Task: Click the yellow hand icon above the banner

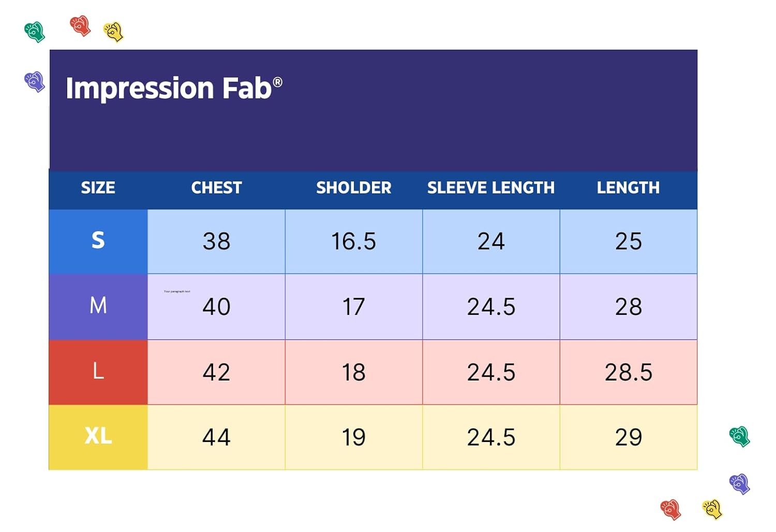Action: pyautogui.click(x=113, y=32)
